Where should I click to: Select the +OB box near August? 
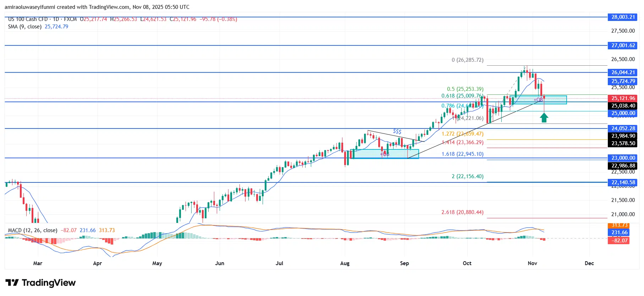tap(385, 154)
